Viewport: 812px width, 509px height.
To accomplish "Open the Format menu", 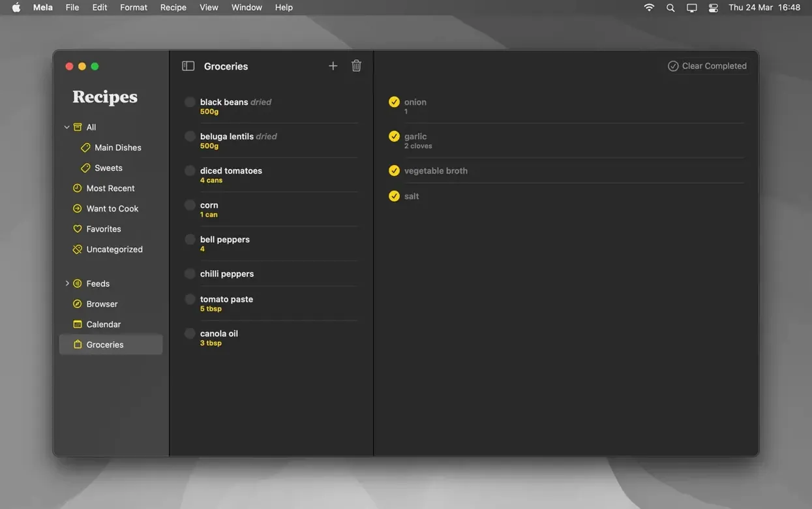I will [x=134, y=8].
